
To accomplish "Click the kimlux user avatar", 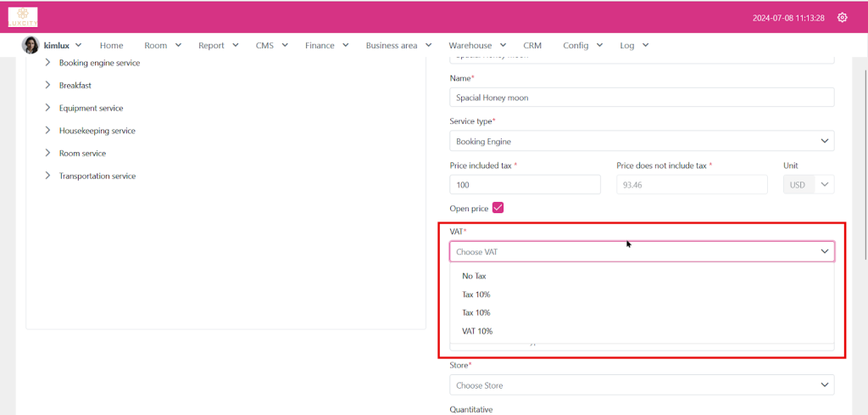I will pyautogui.click(x=31, y=45).
